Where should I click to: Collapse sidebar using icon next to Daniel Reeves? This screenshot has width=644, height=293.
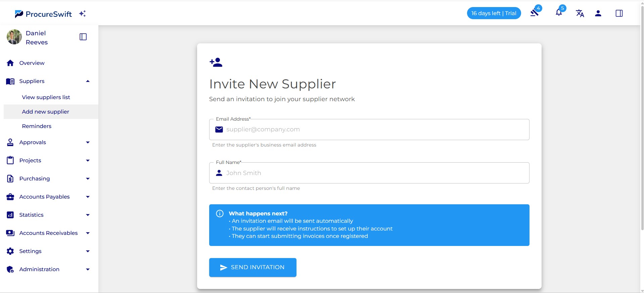coord(83,37)
